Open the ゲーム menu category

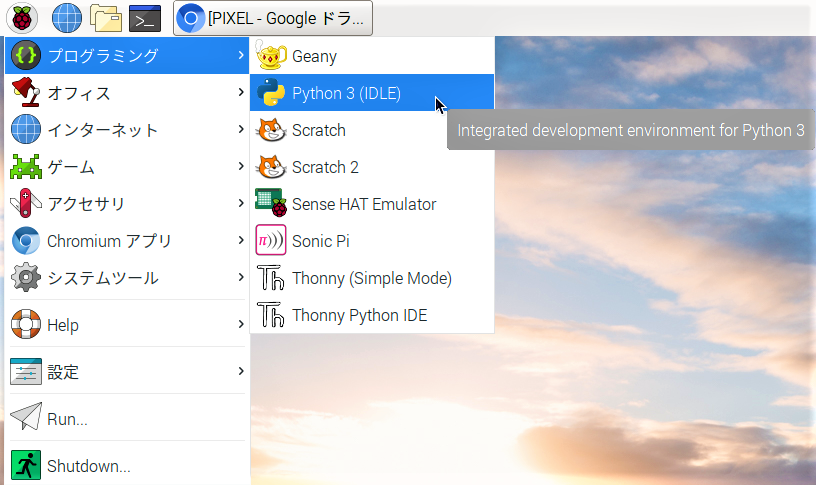(127, 167)
